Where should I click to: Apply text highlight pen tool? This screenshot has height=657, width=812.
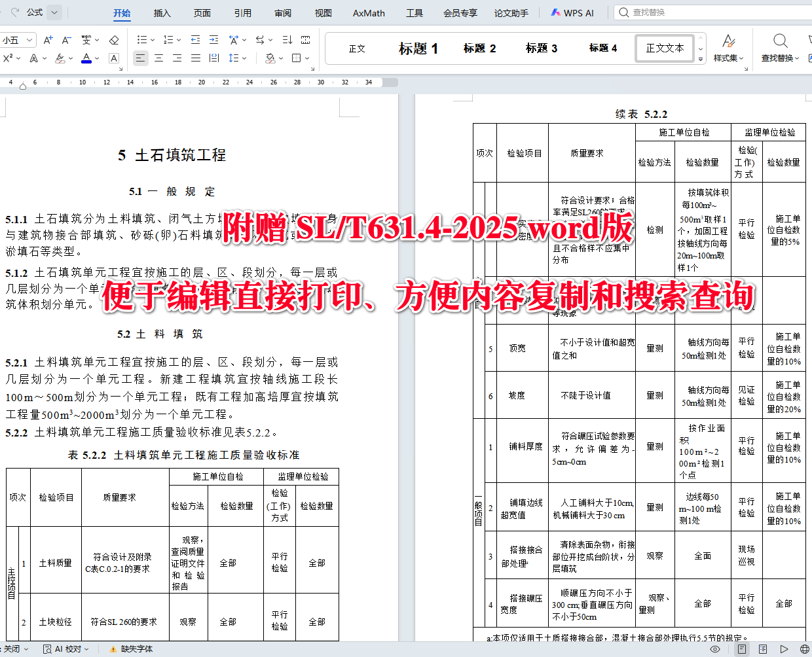(60, 58)
